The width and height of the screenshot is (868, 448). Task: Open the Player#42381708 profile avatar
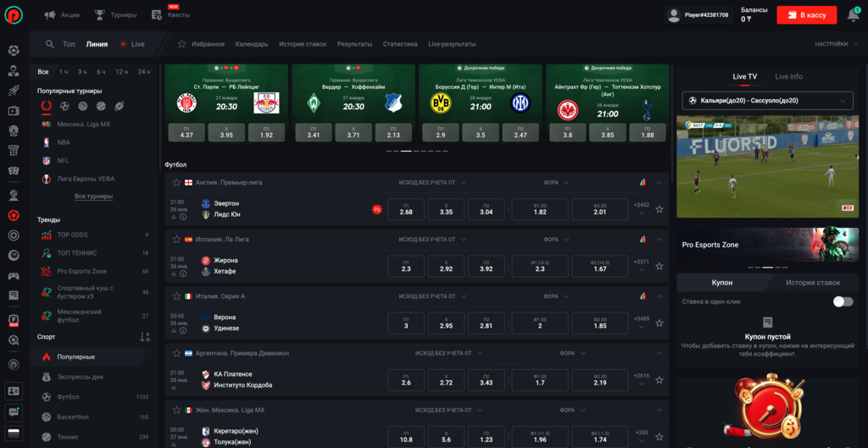click(x=674, y=15)
